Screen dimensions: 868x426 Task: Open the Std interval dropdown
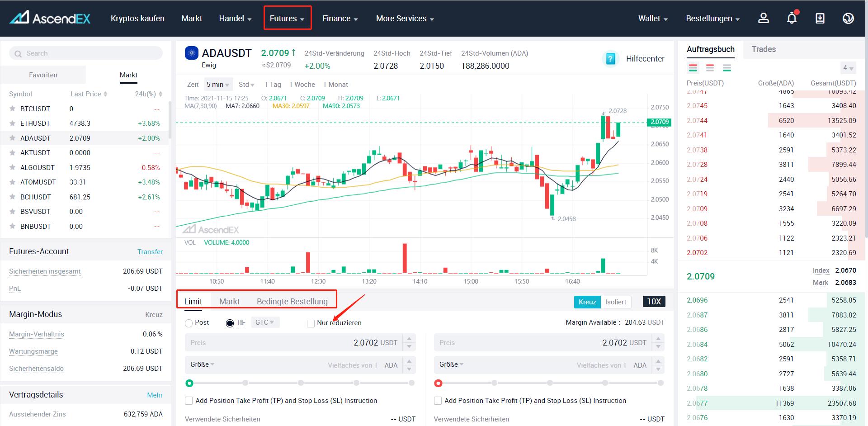(246, 85)
